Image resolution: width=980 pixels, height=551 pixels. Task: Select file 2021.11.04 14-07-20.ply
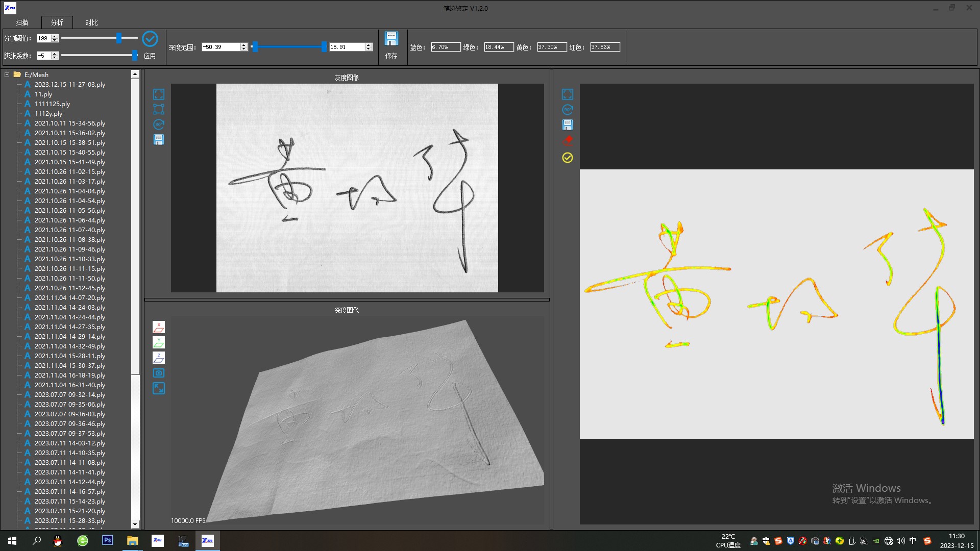point(70,298)
